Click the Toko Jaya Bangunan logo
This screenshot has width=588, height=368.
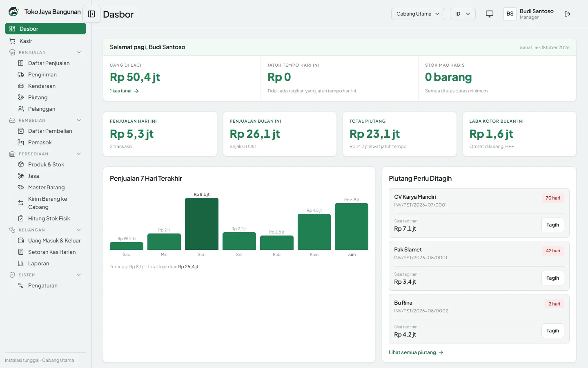click(x=13, y=11)
